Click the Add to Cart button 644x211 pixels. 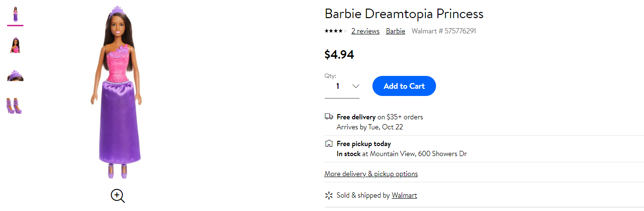(x=404, y=86)
